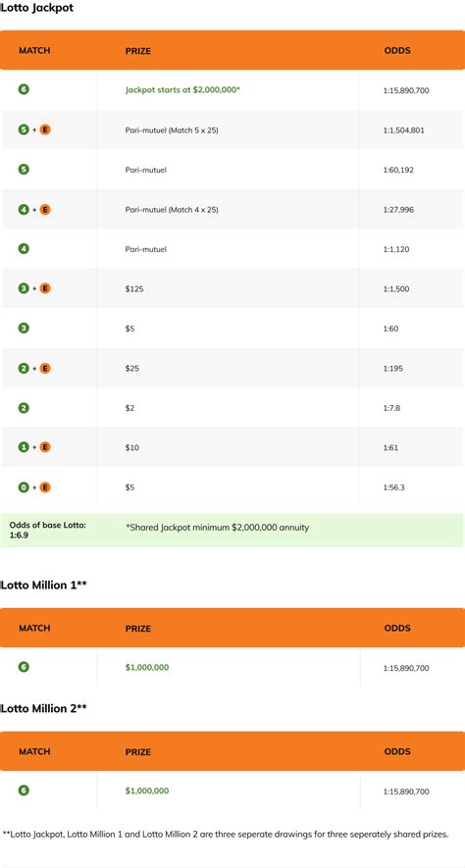Click the $1,000,000 prize under Lotto Million 1
This screenshot has width=465, height=868.
[147, 668]
